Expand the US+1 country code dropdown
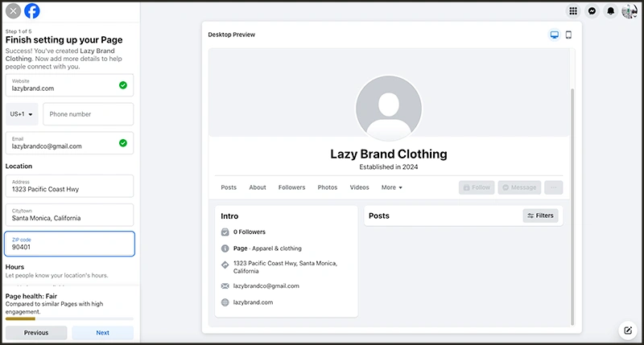This screenshot has height=345, width=644. 22,114
